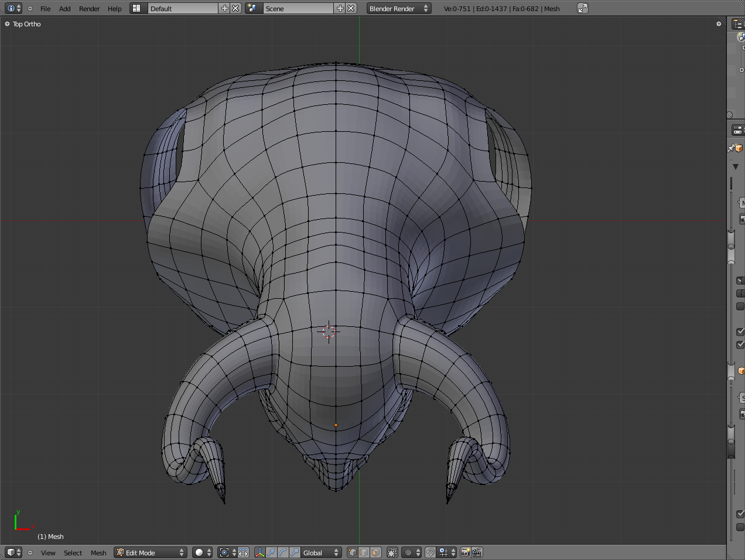
Task: Open the Mesh menu in viewport header
Action: (x=98, y=553)
